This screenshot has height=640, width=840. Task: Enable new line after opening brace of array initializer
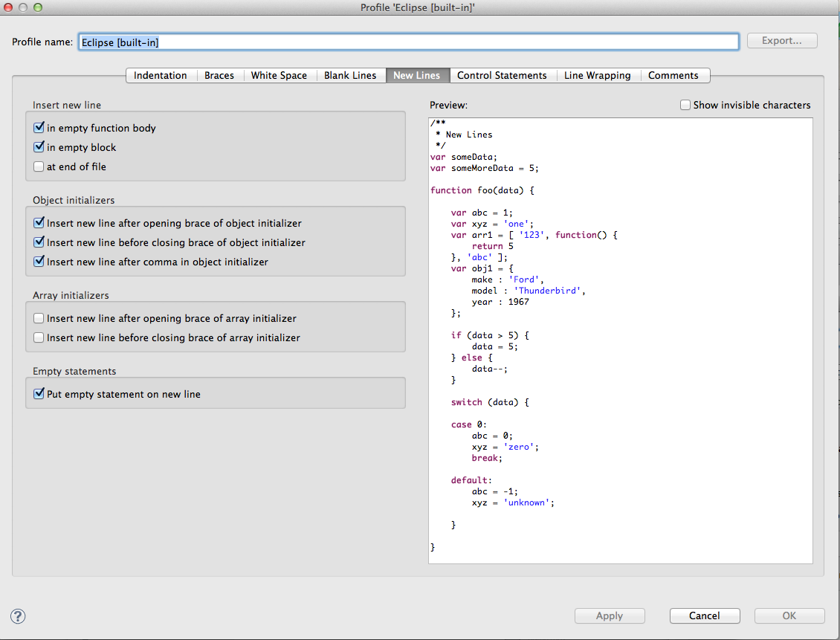(x=39, y=319)
